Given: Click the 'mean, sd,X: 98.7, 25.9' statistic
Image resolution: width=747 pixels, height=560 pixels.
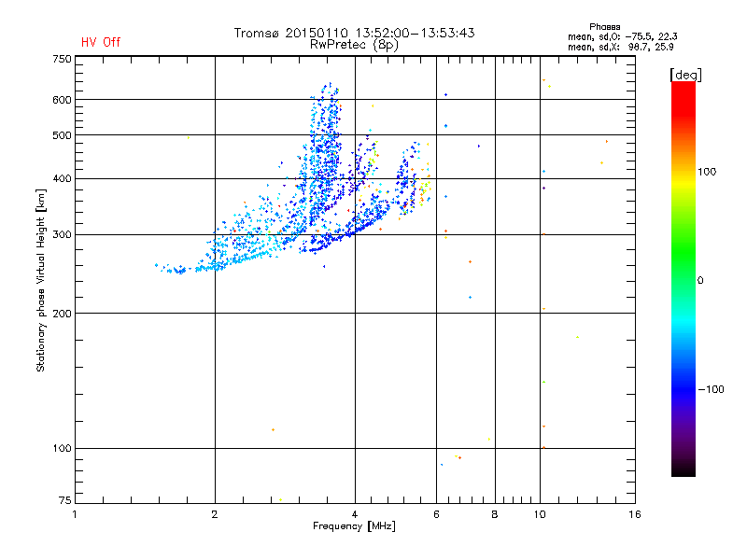Looking at the screenshot, I should tap(621, 47).
